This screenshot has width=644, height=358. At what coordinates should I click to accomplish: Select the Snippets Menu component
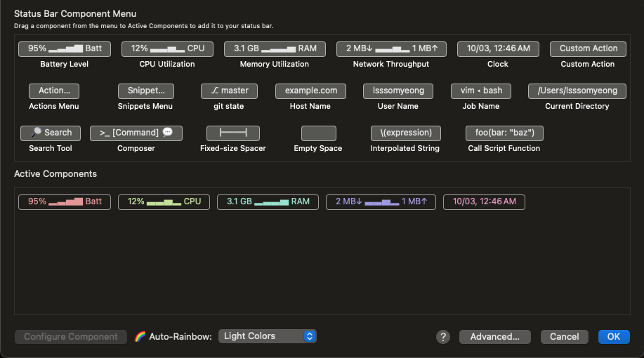(x=146, y=91)
